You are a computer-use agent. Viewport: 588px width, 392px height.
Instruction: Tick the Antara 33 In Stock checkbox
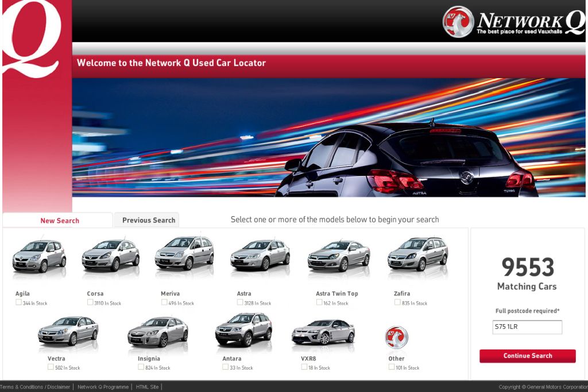point(225,367)
